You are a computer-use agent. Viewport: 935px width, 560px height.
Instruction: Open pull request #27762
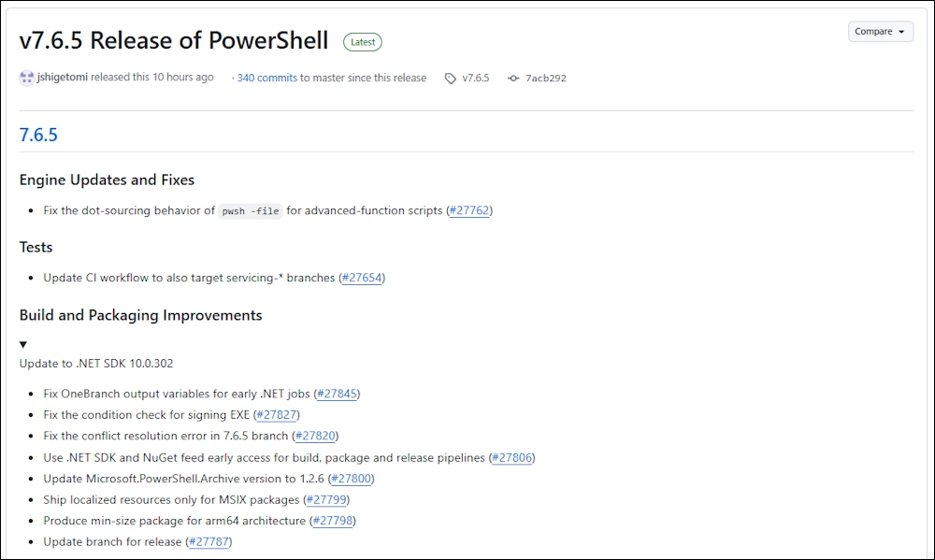pos(469,210)
